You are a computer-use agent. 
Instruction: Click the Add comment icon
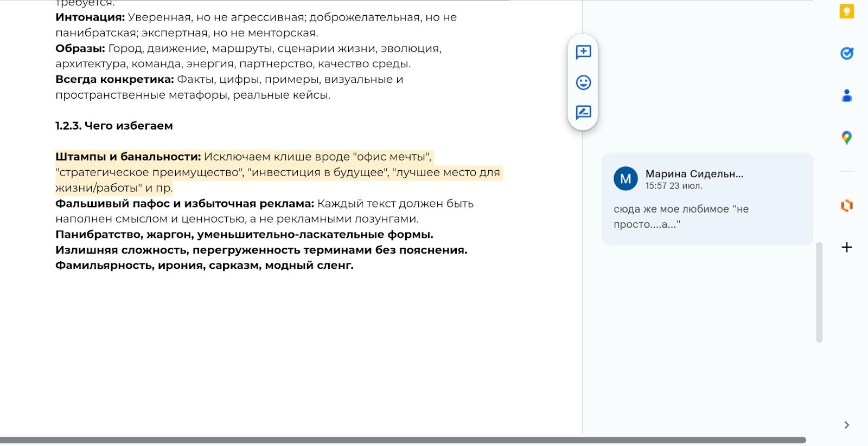[x=583, y=52]
